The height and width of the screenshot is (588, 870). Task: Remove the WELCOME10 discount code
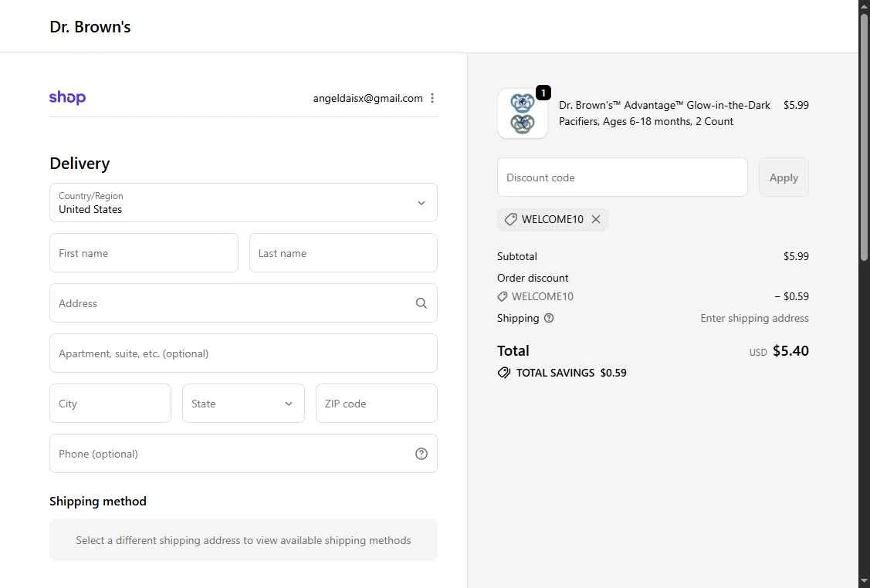click(x=596, y=219)
